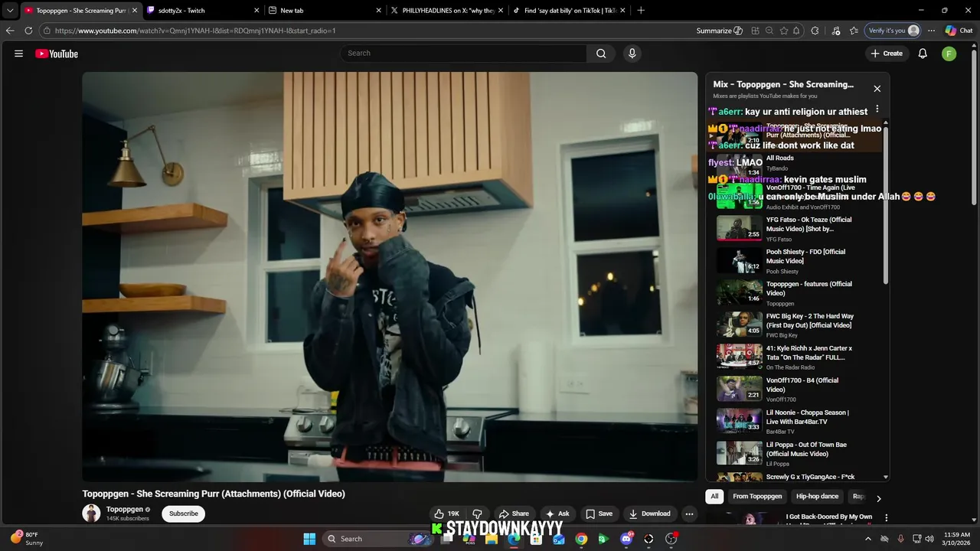Click the search magnifier button on YouTube

tap(601, 54)
